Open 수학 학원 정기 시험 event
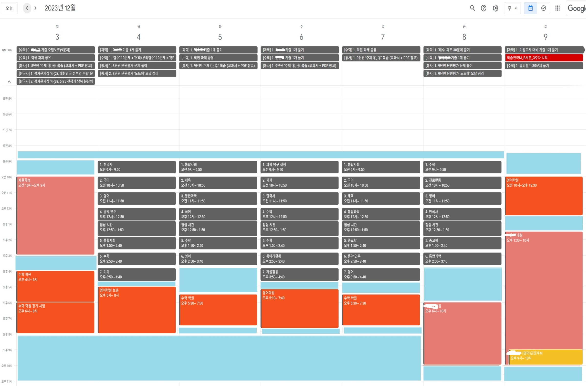 click(x=56, y=318)
